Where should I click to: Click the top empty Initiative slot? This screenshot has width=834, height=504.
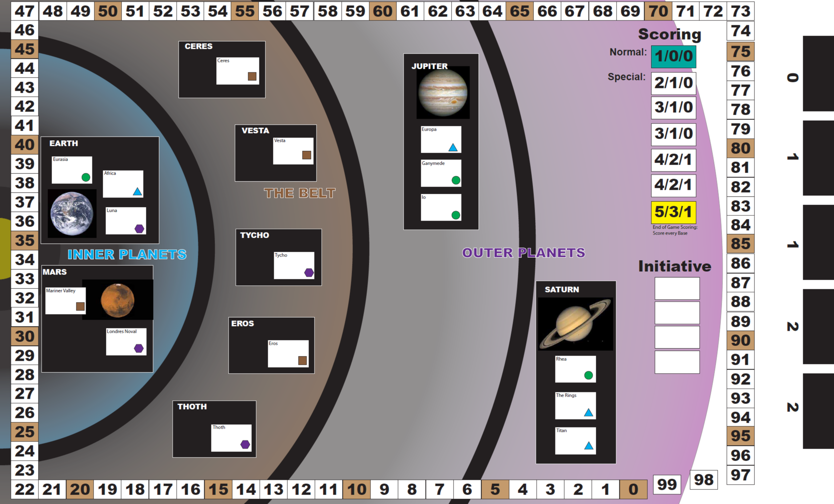677,289
